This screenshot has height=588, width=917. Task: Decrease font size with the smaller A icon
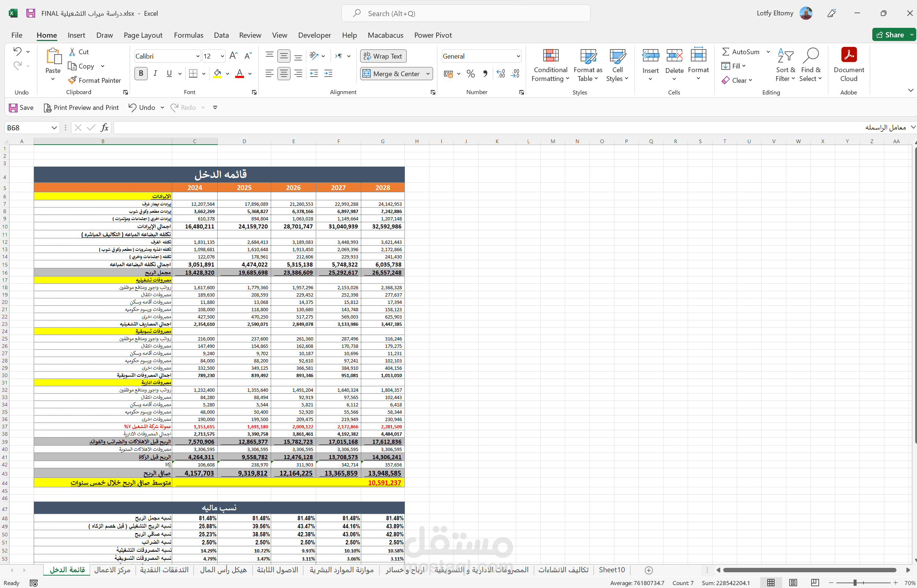coord(248,56)
